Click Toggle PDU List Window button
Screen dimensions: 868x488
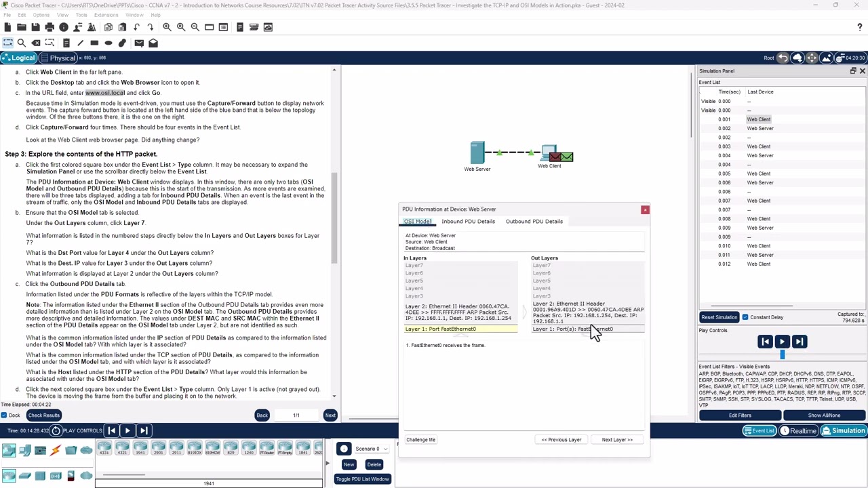tap(362, 479)
